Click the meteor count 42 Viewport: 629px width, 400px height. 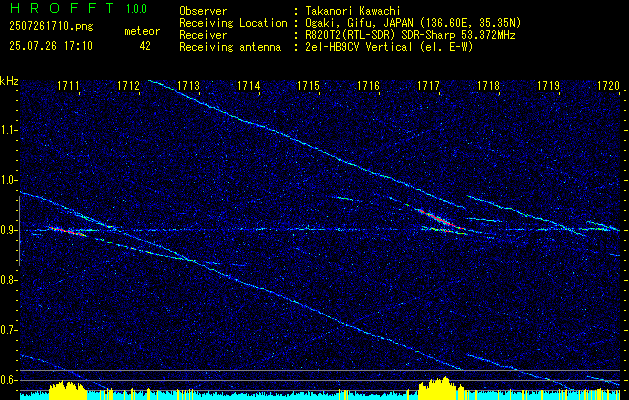[145, 46]
